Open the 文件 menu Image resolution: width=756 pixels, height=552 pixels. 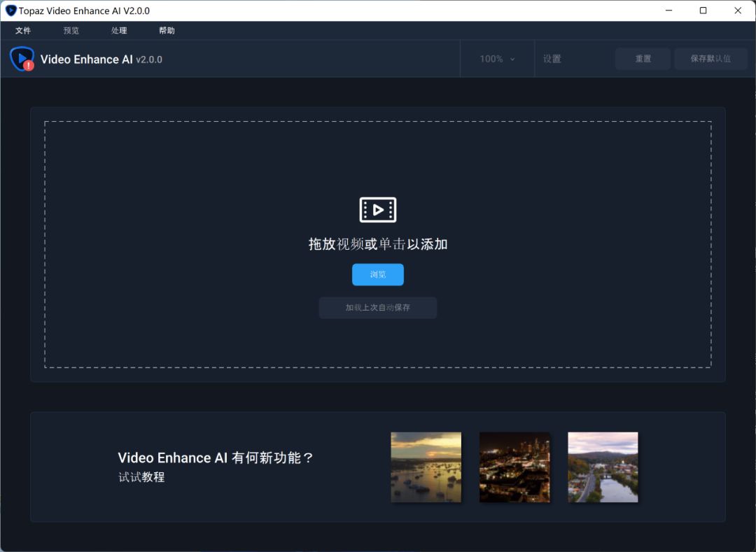(22, 30)
